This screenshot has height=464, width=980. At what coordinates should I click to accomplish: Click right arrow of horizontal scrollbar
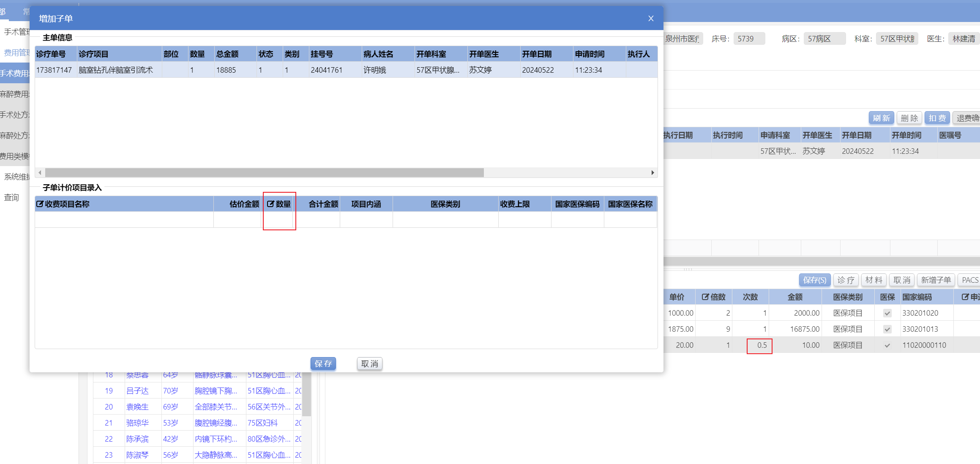[652, 172]
